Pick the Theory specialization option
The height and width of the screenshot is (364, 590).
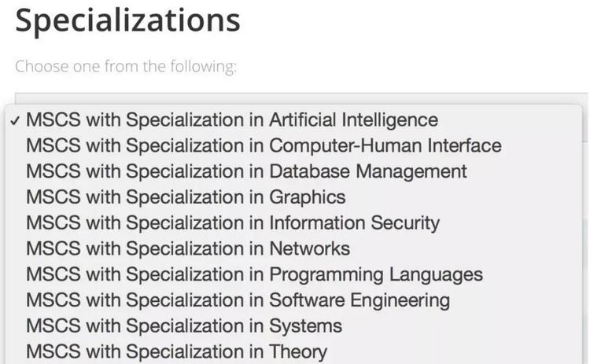[176, 351]
